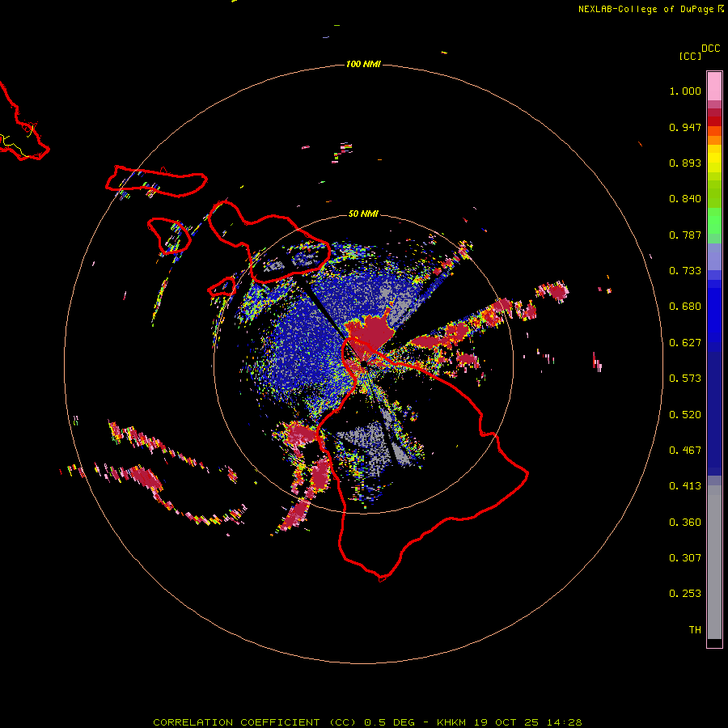Click the 0.467 legend value
728x728 pixels.
[685, 451]
